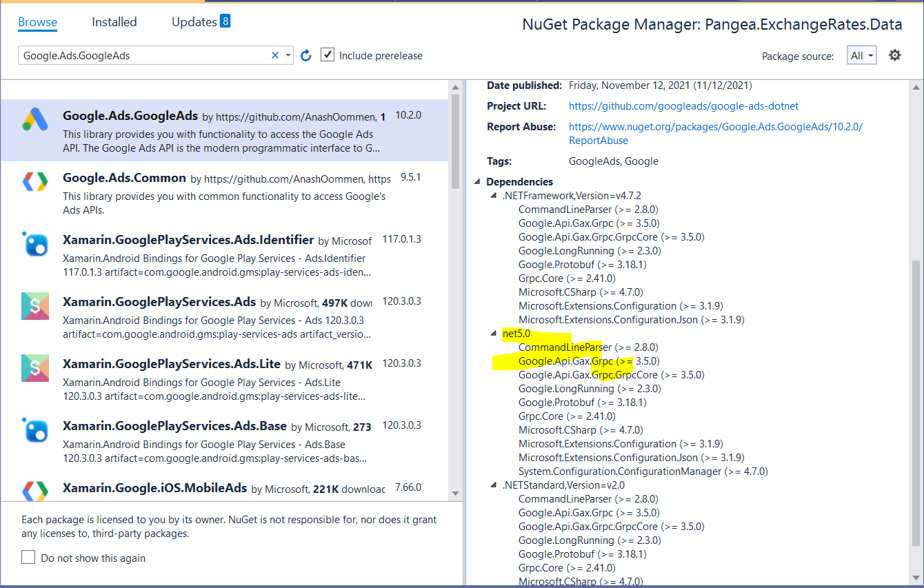Click the Google.Ads.Common package icon

[36, 181]
